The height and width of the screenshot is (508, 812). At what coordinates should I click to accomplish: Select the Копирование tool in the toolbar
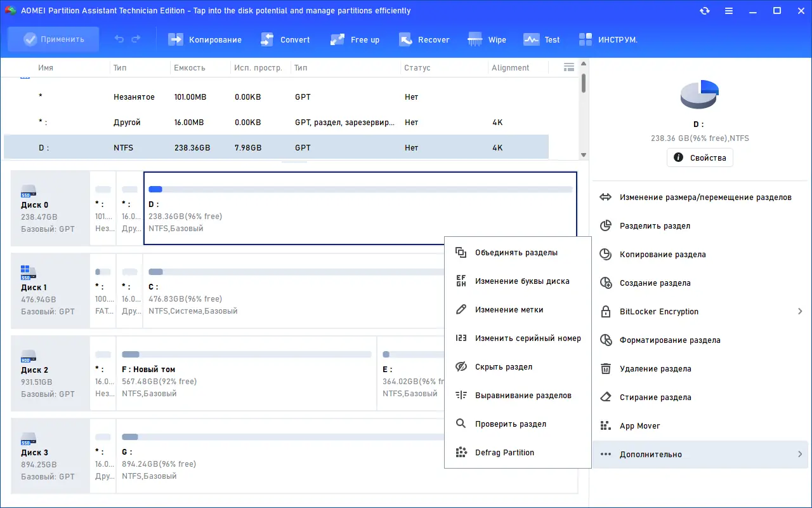coord(205,39)
